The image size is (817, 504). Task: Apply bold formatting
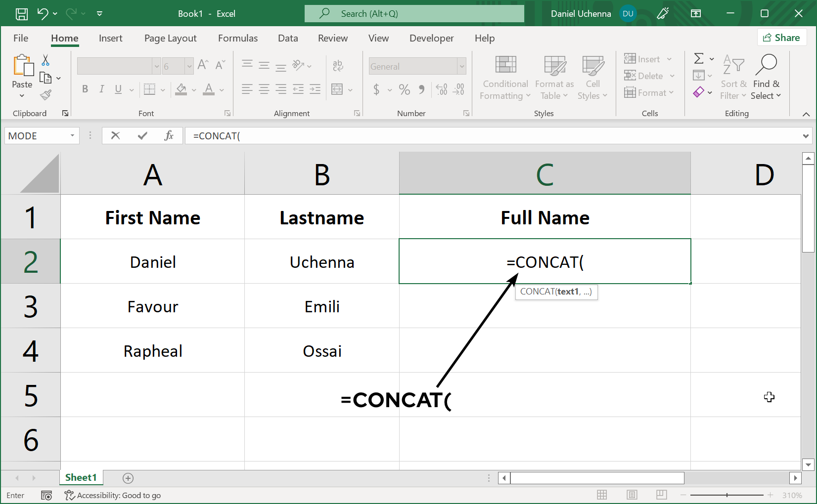coord(85,89)
